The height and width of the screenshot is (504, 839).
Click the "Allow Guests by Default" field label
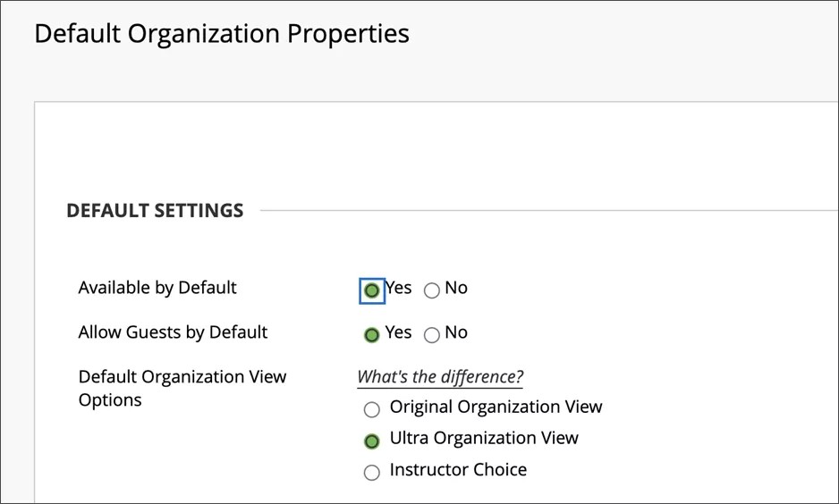coord(173,332)
